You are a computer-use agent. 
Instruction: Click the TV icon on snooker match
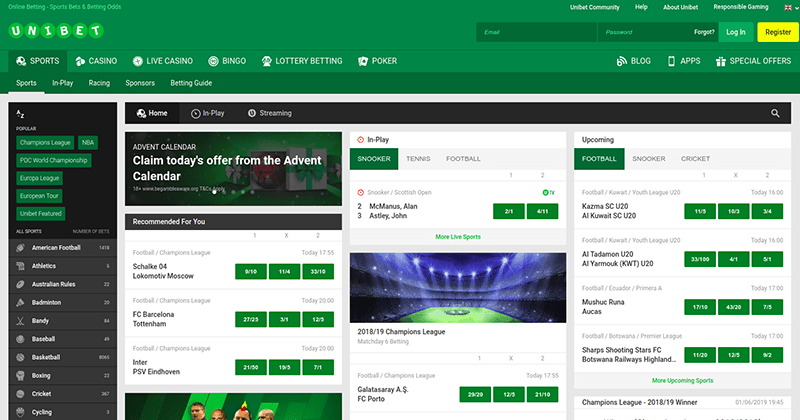tap(547, 191)
